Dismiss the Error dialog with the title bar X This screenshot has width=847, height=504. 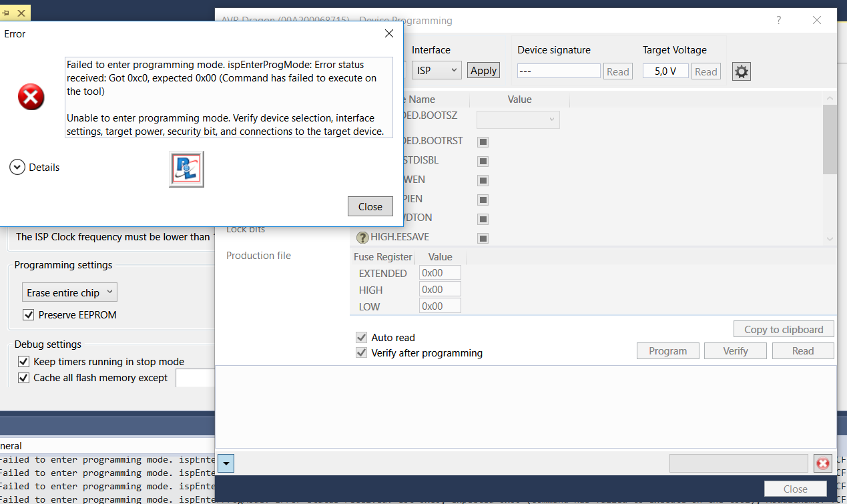389,33
